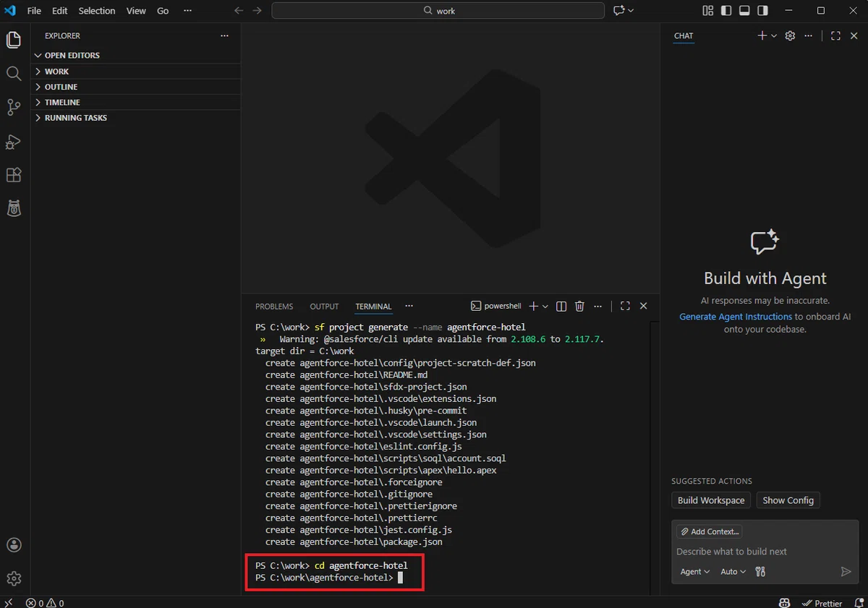868x608 pixels.
Task: Open chat panel more actions ellipsis
Action: pos(809,35)
